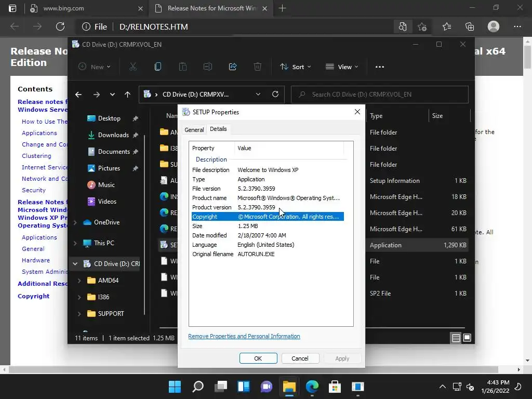Viewport: 532px width, 399px height.
Task: Click the Paste icon in Explorer toolbar
Action: click(182, 67)
